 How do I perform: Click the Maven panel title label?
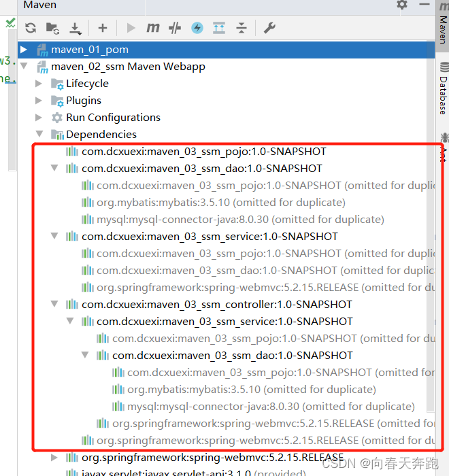tap(39, 5)
